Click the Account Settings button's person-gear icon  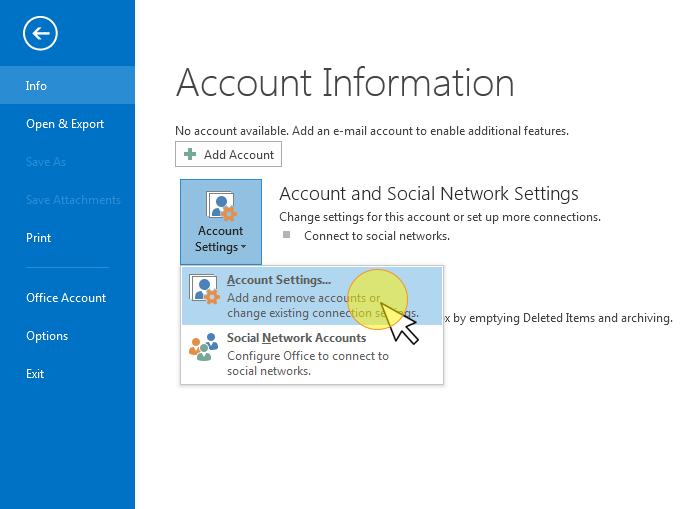coord(221,206)
